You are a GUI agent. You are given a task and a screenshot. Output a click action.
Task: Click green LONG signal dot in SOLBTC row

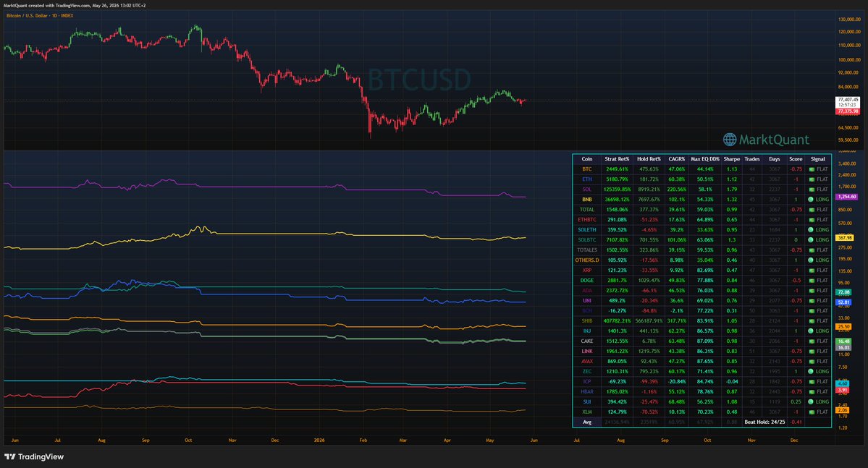(810, 240)
